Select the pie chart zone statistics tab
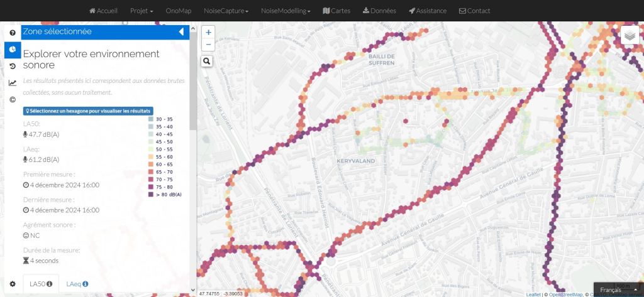Viewport: 644px width, 297px height. (x=13, y=50)
